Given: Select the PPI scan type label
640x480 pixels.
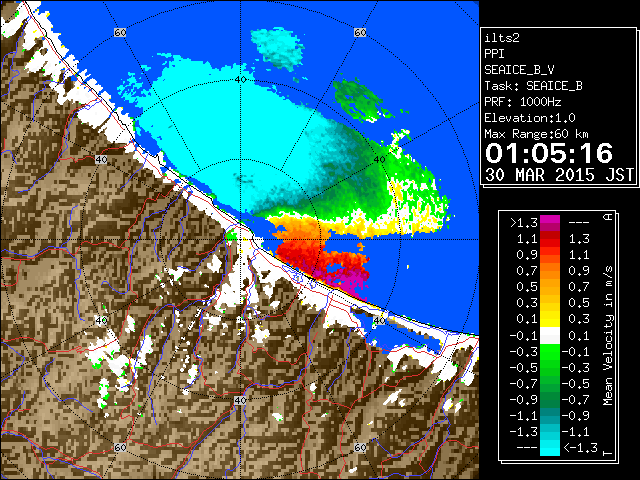Looking at the screenshot, I should coord(494,54).
